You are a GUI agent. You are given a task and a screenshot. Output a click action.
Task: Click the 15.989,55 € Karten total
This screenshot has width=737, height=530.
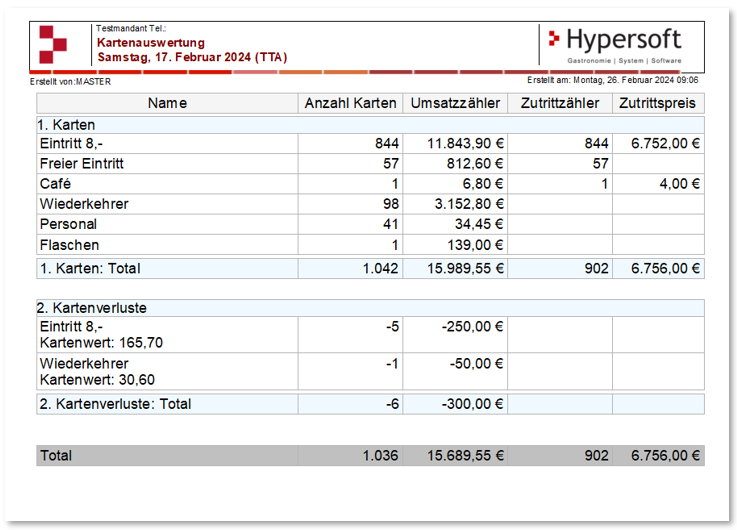[465, 269]
